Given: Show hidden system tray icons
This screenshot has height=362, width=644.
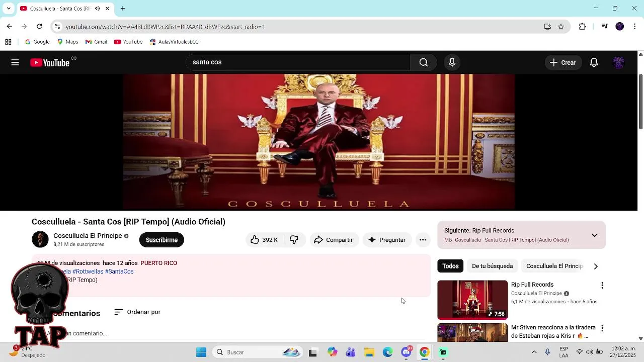Looking at the screenshot, I should pyautogui.click(x=534, y=352).
